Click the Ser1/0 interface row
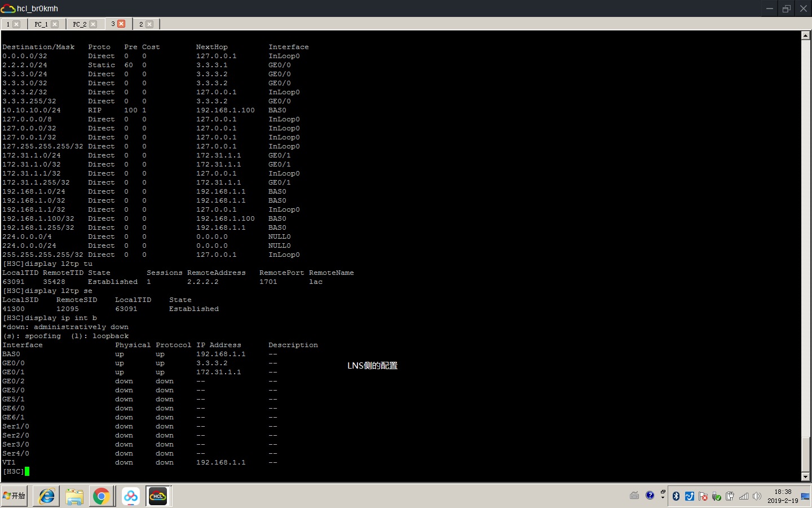 click(140, 426)
